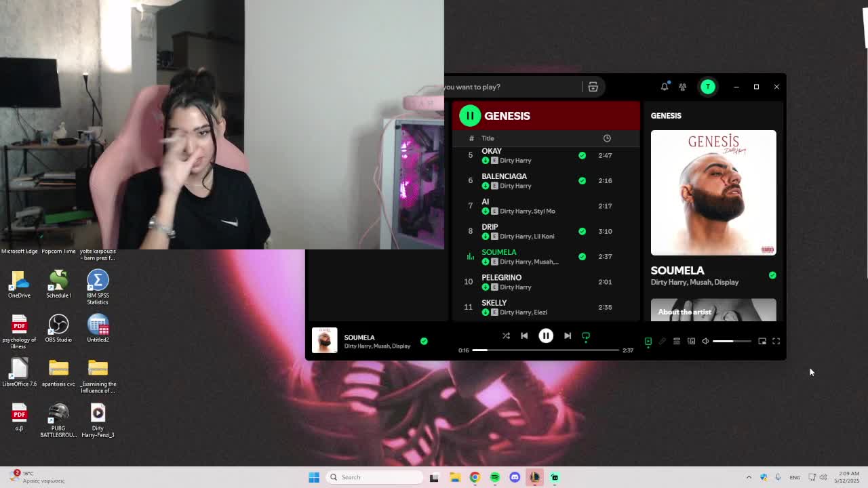Select the Untitled2 desktop file

click(x=98, y=329)
